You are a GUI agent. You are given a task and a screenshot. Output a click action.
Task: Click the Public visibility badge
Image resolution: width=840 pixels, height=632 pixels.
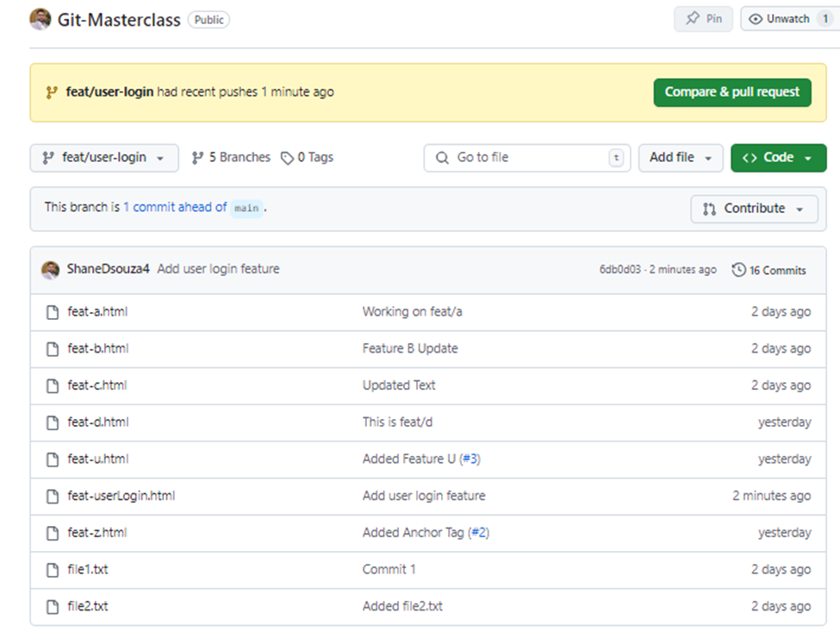(209, 20)
